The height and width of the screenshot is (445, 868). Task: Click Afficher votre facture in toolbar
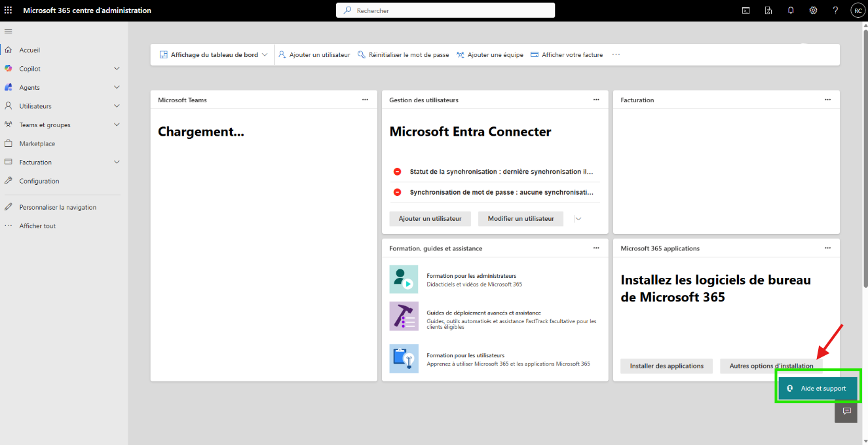coord(567,54)
